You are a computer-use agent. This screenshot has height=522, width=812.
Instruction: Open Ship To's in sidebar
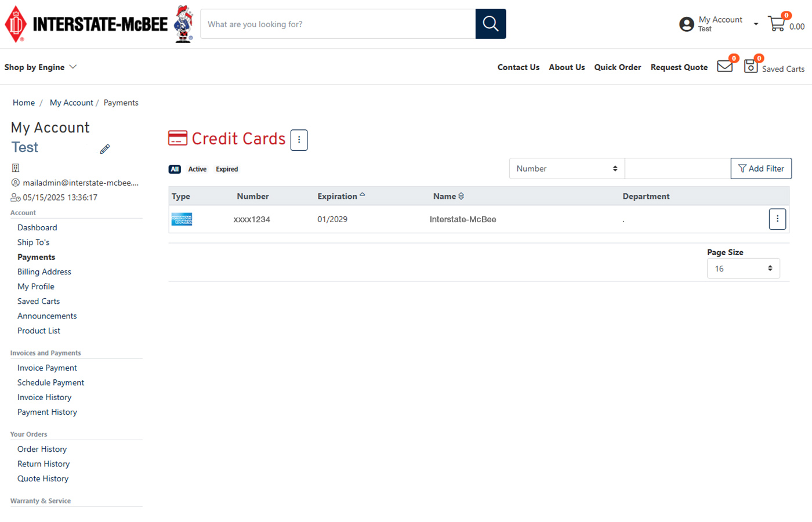(x=33, y=242)
